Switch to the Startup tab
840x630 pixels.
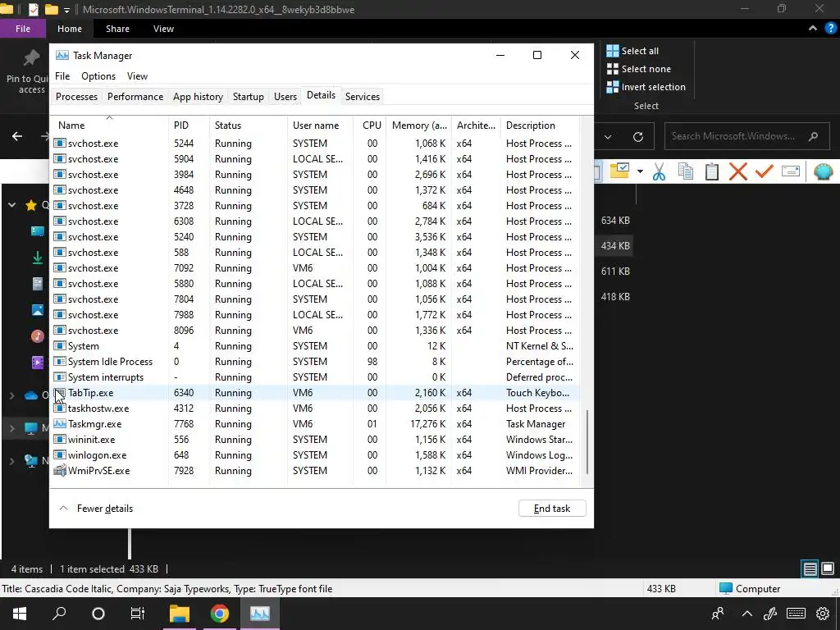[x=248, y=97]
